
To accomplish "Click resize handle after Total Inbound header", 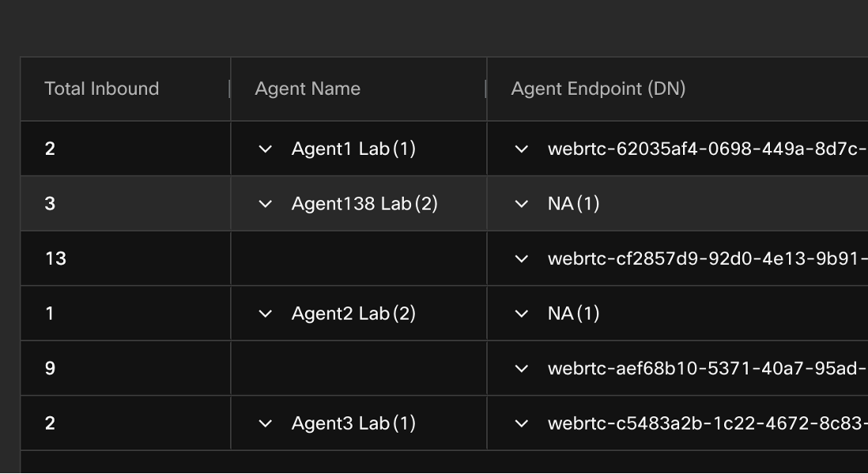I will 230,88.
